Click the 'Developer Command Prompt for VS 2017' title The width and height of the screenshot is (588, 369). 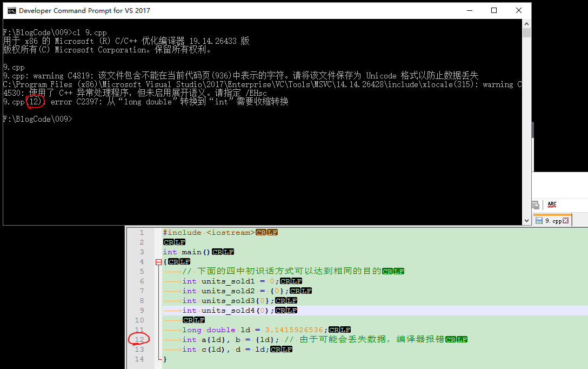point(84,10)
